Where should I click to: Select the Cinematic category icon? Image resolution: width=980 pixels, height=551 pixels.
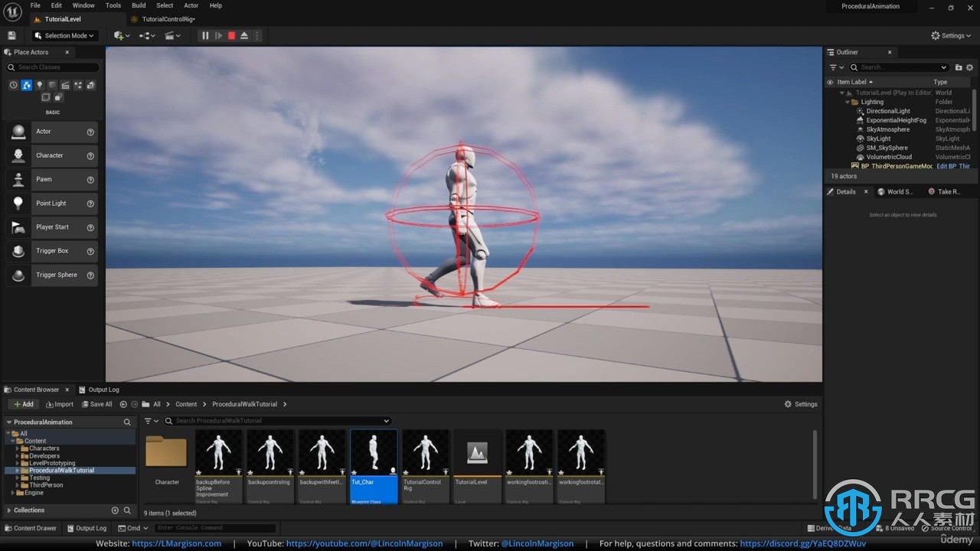tap(65, 85)
